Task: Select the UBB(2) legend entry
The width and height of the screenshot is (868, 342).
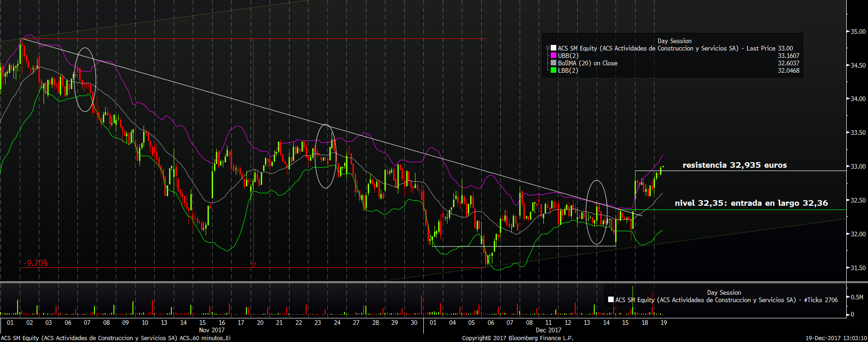Action: point(568,56)
